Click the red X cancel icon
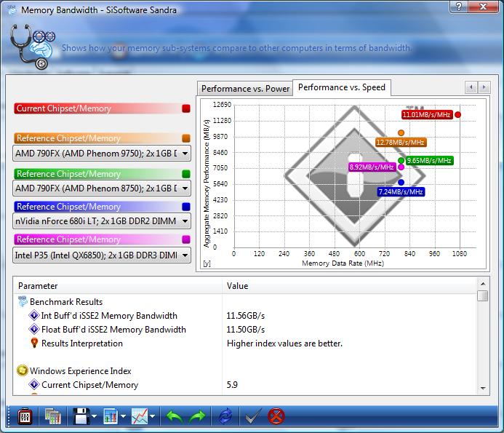The height and width of the screenshot is (433, 504). coord(276,416)
